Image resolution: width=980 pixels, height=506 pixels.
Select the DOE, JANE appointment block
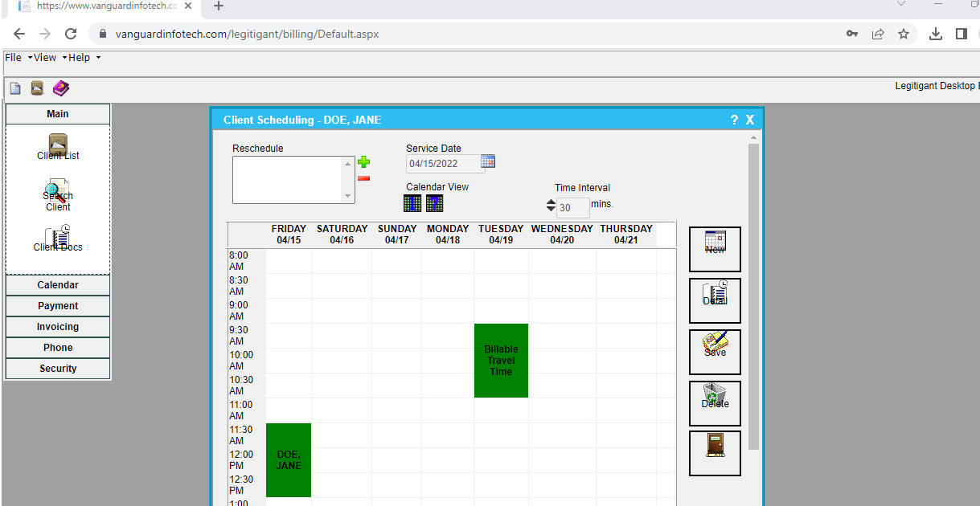pyautogui.click(x=289, y=460)
